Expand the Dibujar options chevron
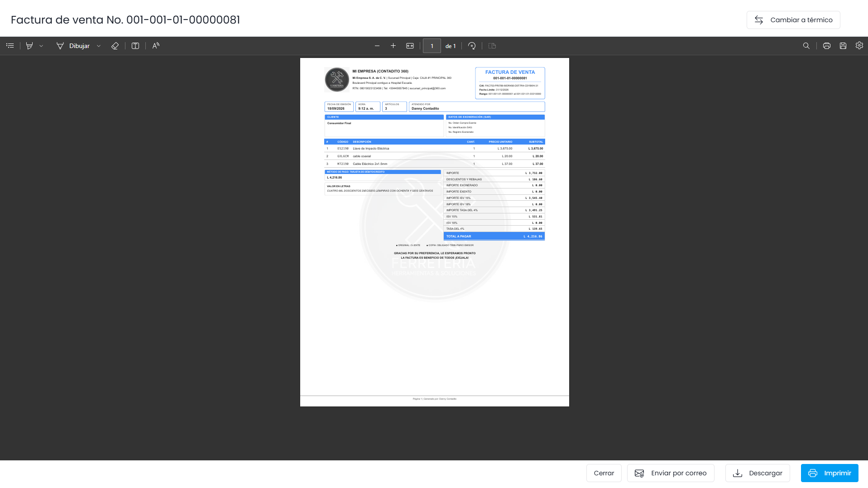 pos(99,46)
